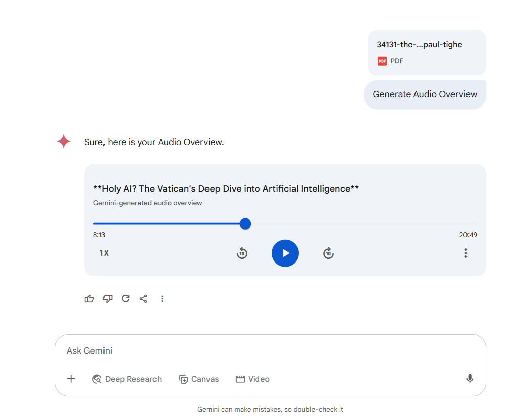Open more options below the response
Image resolution: width=519 pixels, height=420 pixels.
tap(162, 299)
